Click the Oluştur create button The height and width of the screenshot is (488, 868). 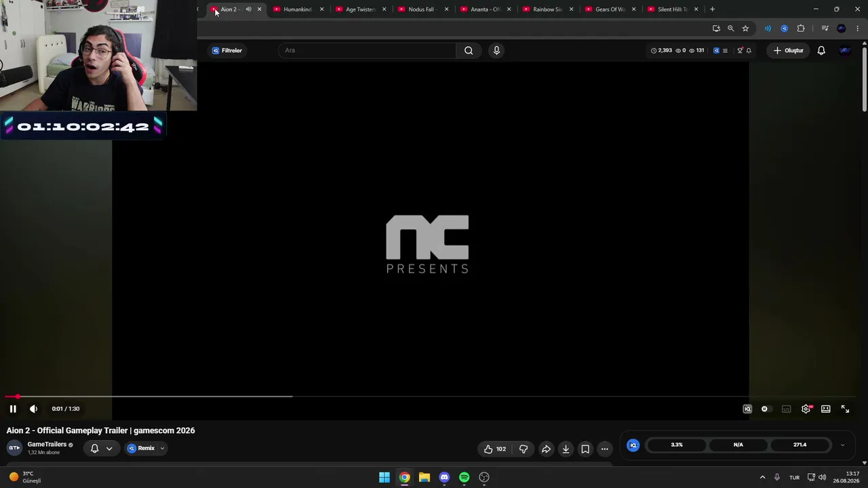(788, 50)
